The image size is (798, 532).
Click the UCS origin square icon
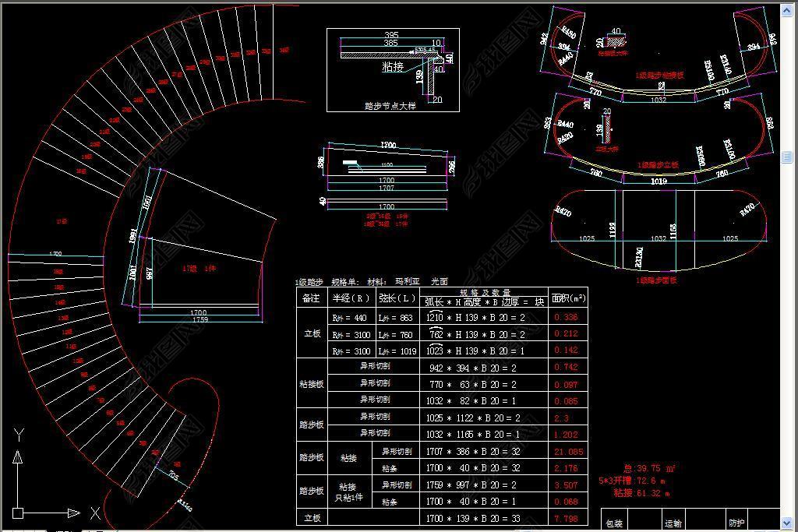click(18, 513)
